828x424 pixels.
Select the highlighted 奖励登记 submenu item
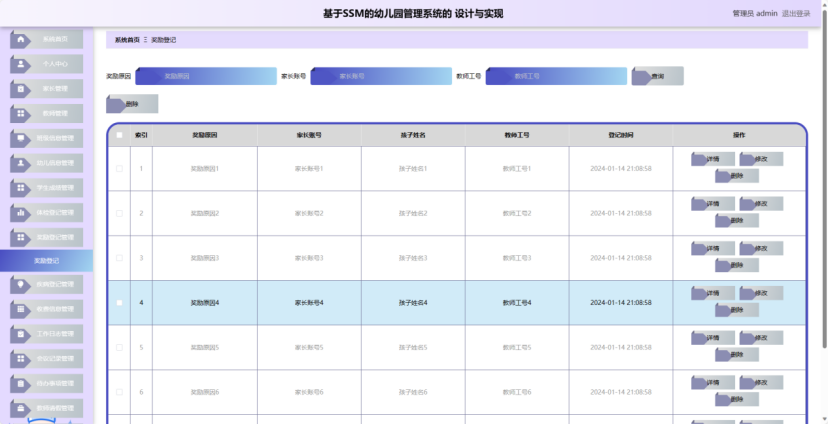[46, 261]
